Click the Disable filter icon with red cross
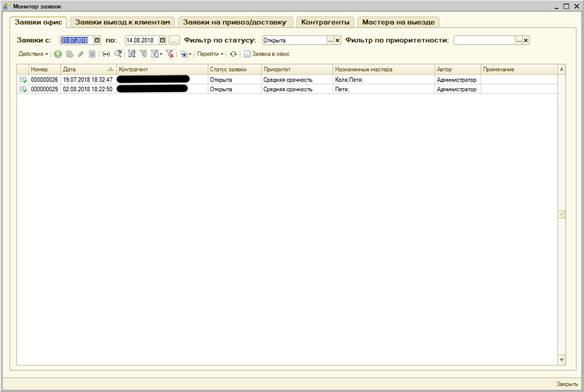 click(x=170, y=54)
